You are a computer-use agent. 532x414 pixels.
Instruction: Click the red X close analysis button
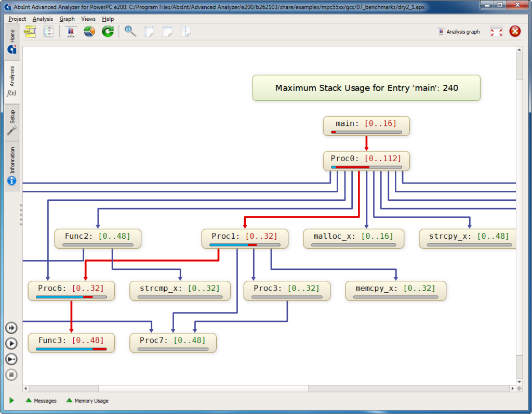click(x=515, y=31)
